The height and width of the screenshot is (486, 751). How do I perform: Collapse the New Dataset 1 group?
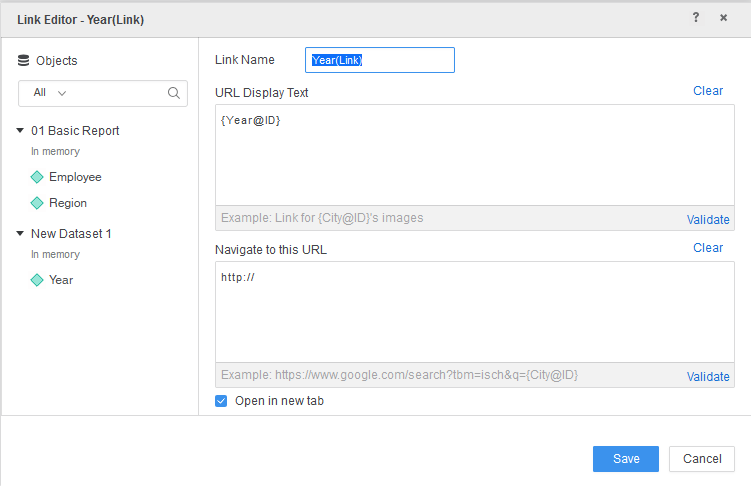tap(20, 234)
